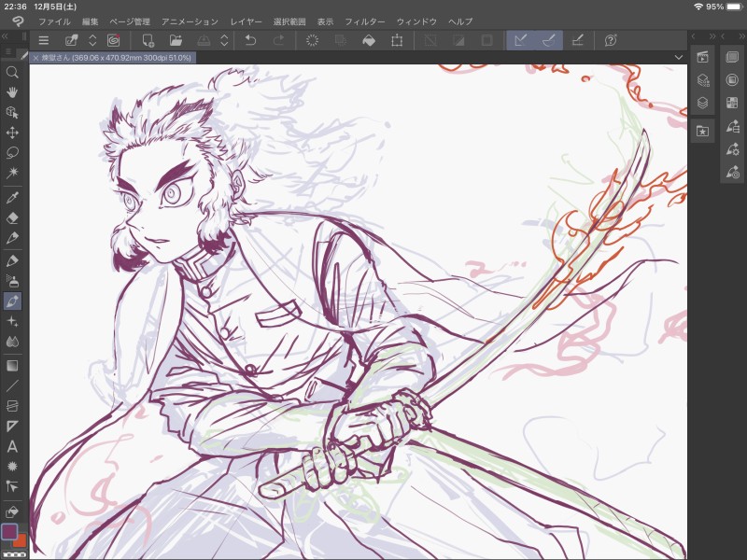
Task: Open the フィルター menu
Action: point(364,21)
